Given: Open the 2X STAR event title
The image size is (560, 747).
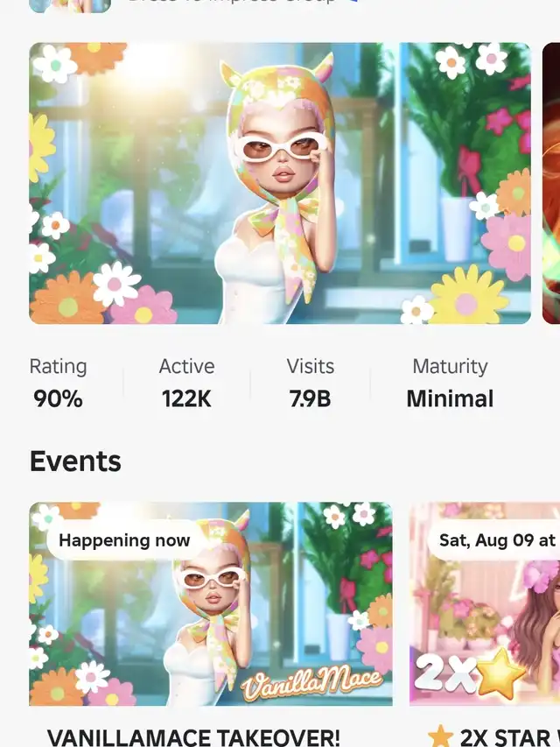Looking at the screenshot, I should (509, 737).
